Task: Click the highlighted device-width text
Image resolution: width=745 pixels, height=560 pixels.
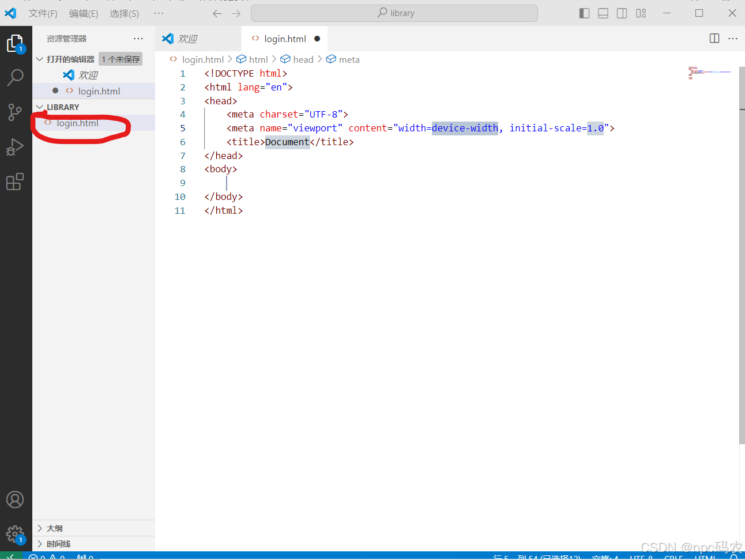Action: [x=465, y=128]
